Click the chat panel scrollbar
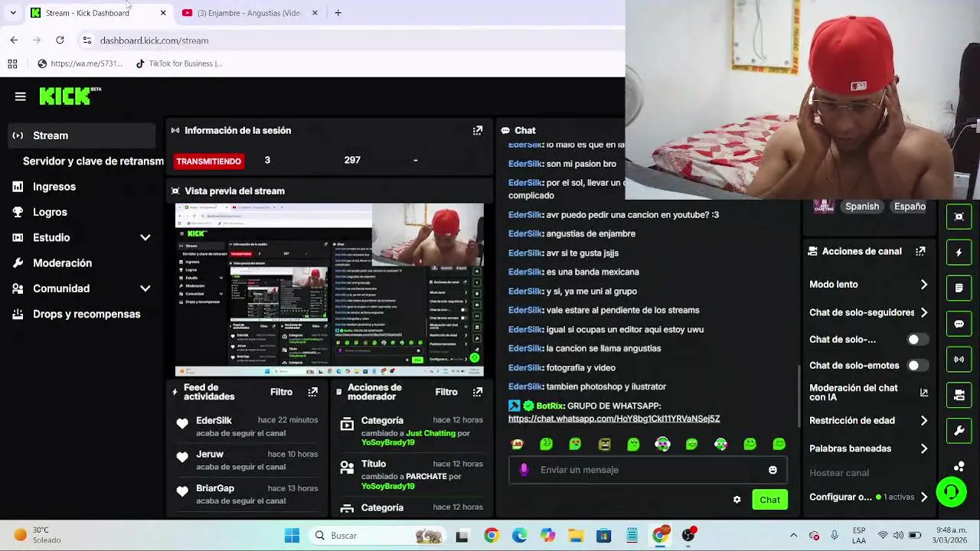The height and width of the screenshot is (551, 980). coord(798,396)
